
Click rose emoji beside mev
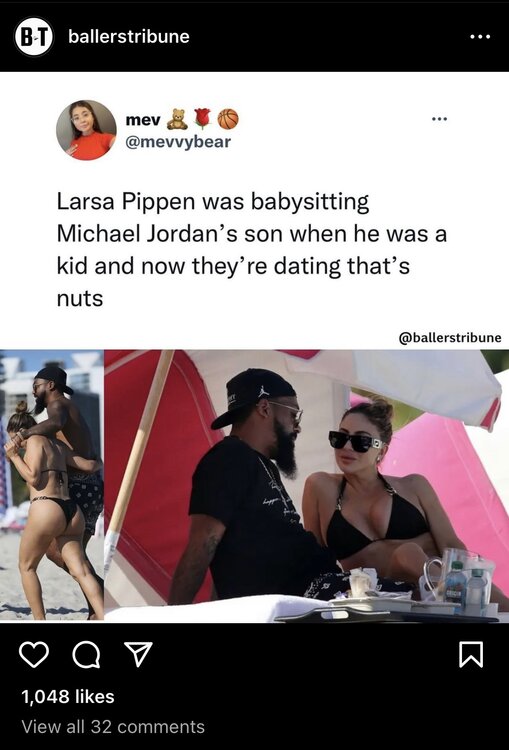coord(202,118)
